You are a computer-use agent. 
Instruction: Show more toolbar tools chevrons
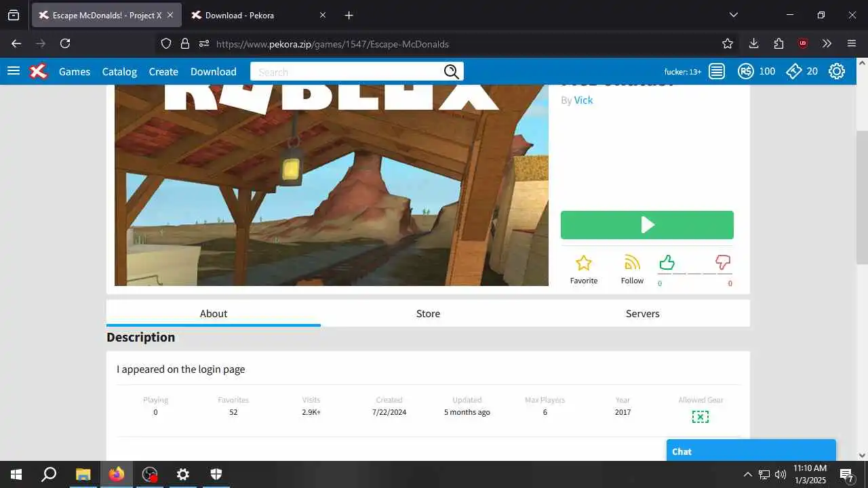pos(827,43)
